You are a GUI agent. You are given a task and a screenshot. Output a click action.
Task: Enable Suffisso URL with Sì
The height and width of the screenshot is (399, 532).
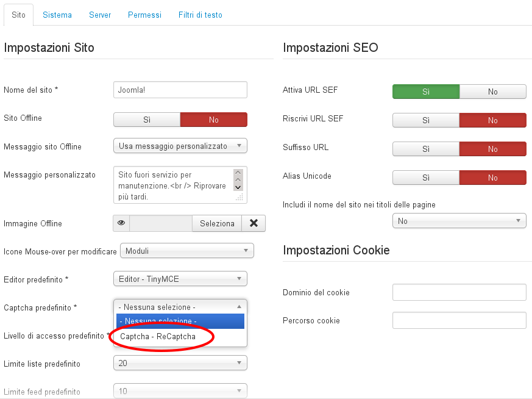pos(426,149)
